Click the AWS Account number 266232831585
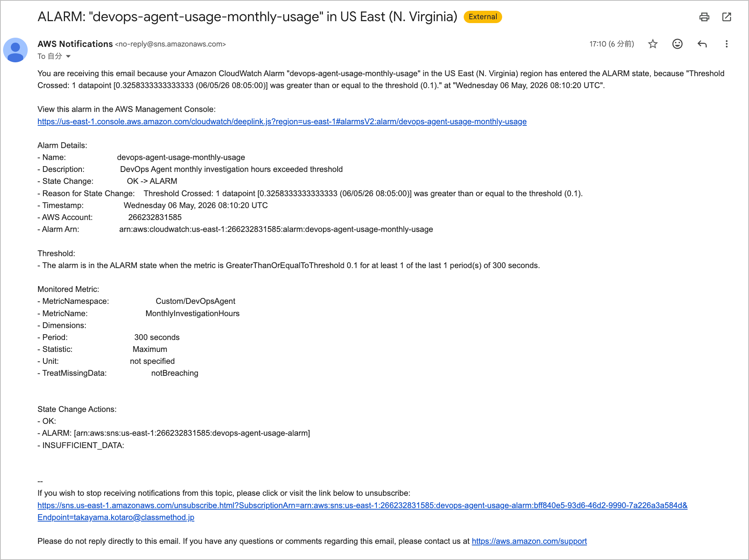The image size is (749, 560). click(155, 217)
